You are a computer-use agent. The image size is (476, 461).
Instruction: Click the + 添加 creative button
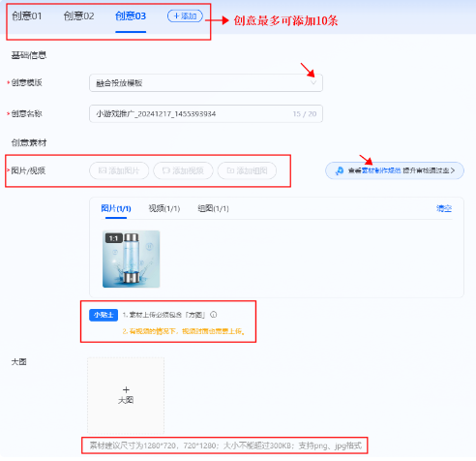coord(185,16)
